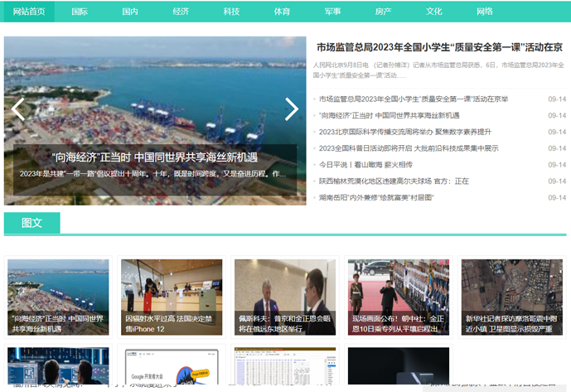Open the 2023北京国际科学传播交流周 news link
This screenshot has height=392, width=571.
404,132
